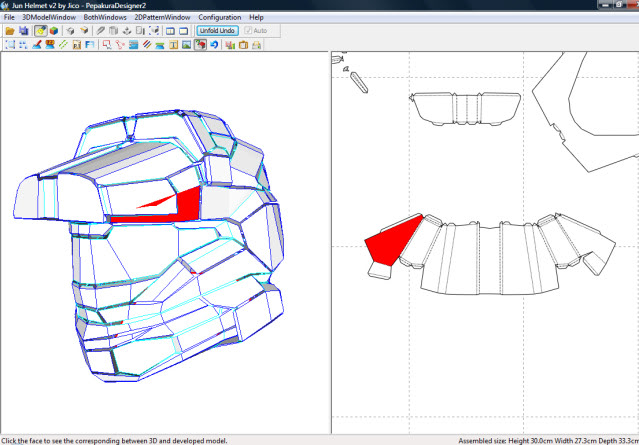Click the 'Click the face to see' status hint
Viewport: 639px width, 445px height.
114,441
